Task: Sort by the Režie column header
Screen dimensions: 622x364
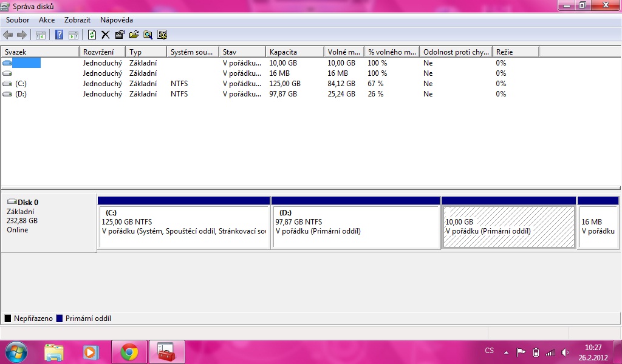Action: tap(515, 52)
